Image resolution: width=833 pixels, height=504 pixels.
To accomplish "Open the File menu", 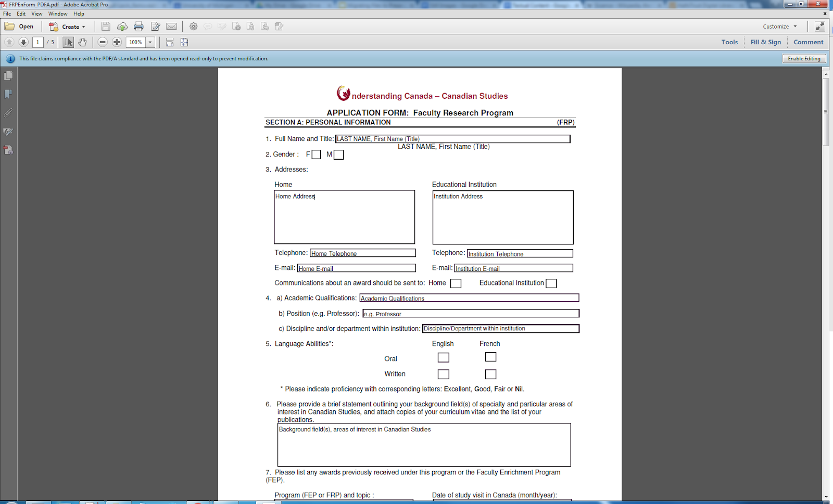I will [x=7, y=14].
